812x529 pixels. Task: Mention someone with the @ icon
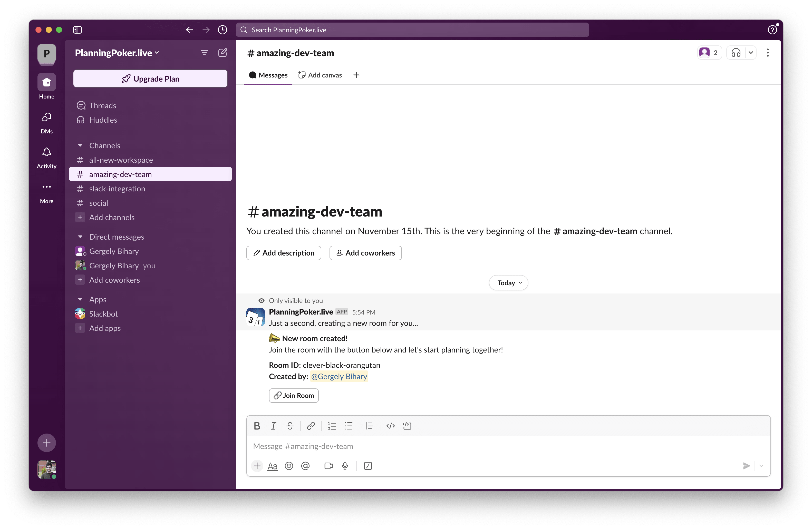pos(305,466)
